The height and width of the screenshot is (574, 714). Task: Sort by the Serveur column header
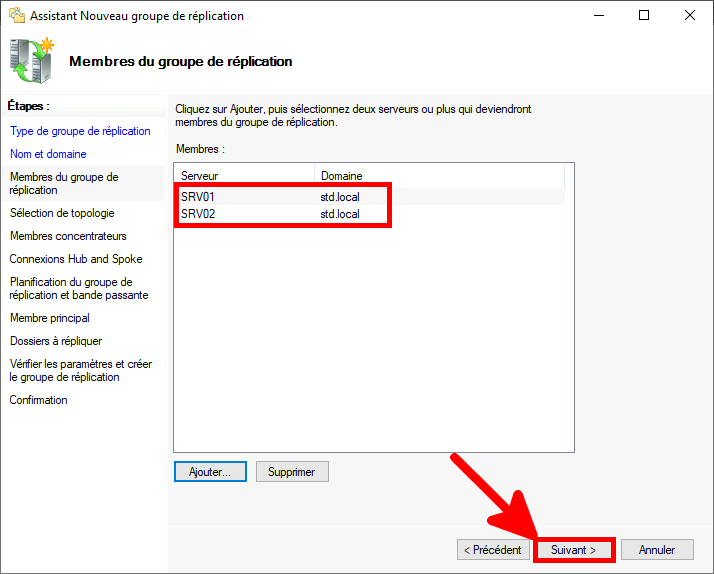[244, 176]
